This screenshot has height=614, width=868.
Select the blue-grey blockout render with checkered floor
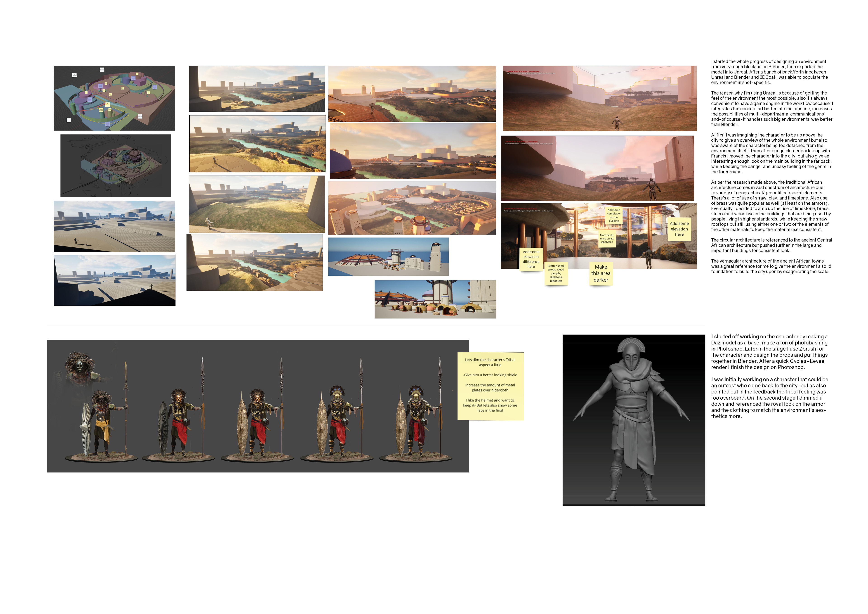click(114, 226)
